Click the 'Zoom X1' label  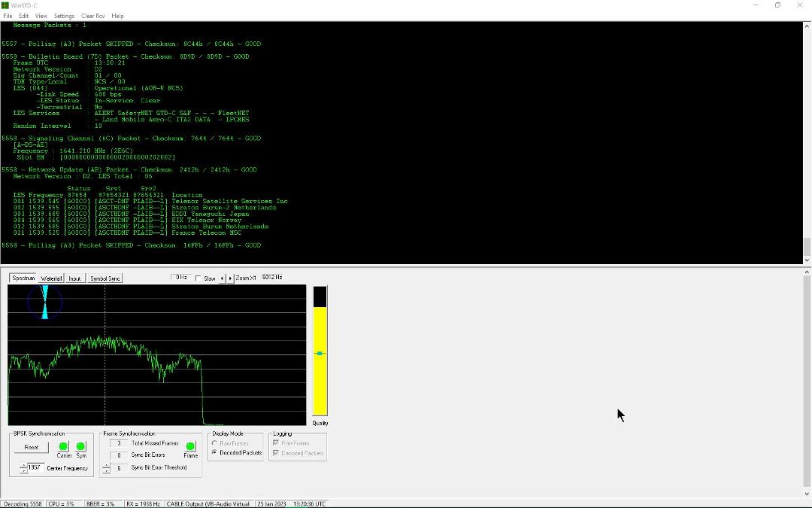(x=245, y=278)
